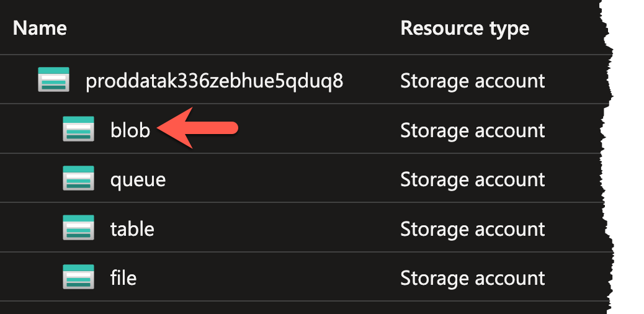Click Storage account type in proddatak336zebhue5qduq8 row
This screenshot has width=644, height=314.
(472, 81)
